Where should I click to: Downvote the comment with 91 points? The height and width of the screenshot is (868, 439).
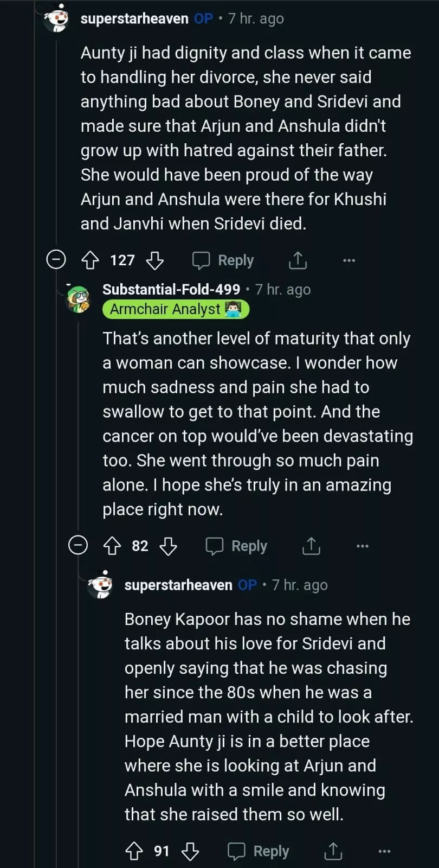(190, 851)
